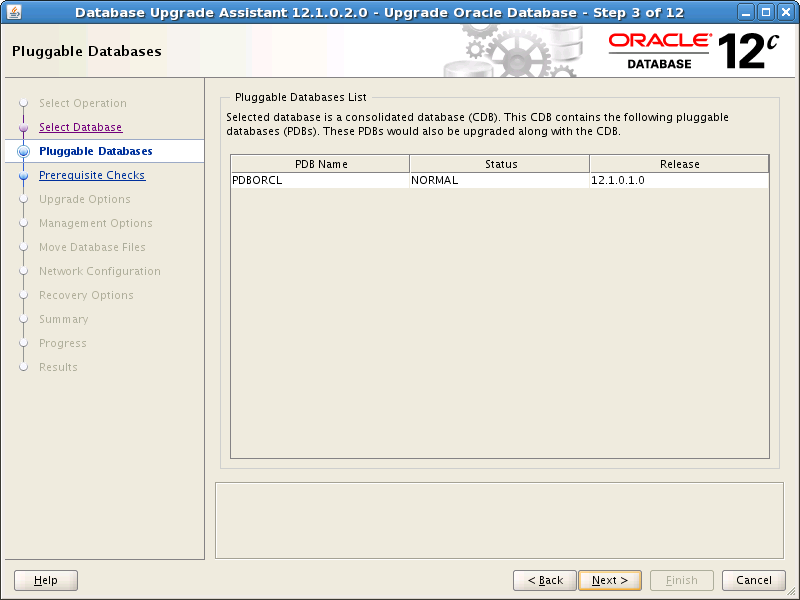This screenshot has height=600, width=800.
Task: Click the Java application icon in title bar
Action: click(14, 12)
